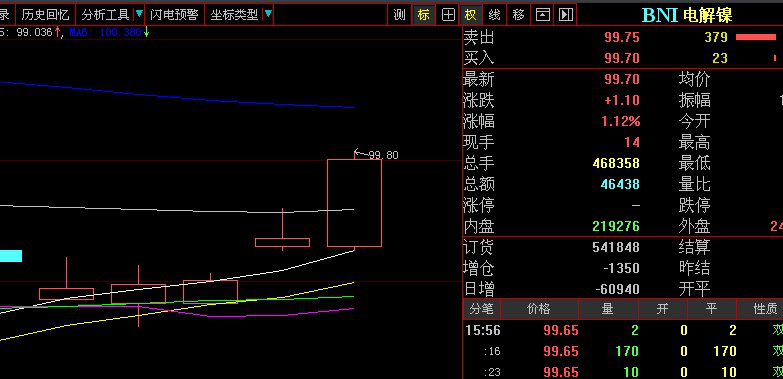
Task: Open the 历史回忆 menu
Action: click(45, 14)
